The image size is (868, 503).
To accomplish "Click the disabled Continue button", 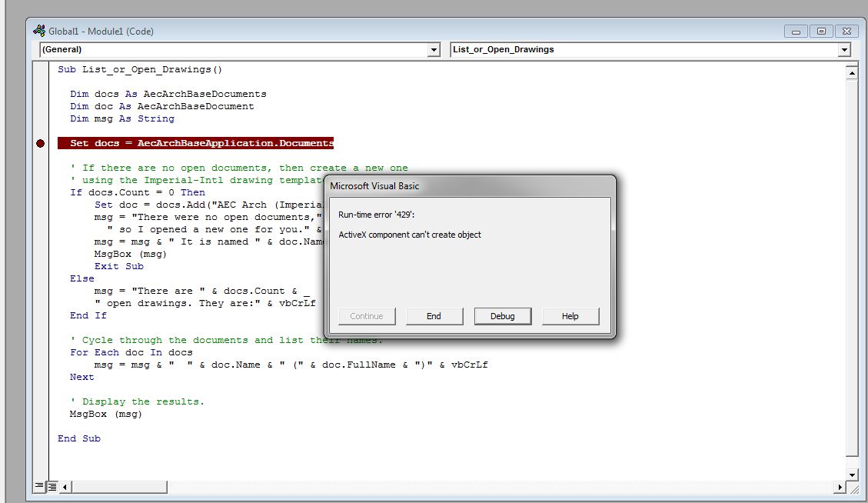I will tap(367, 315).
